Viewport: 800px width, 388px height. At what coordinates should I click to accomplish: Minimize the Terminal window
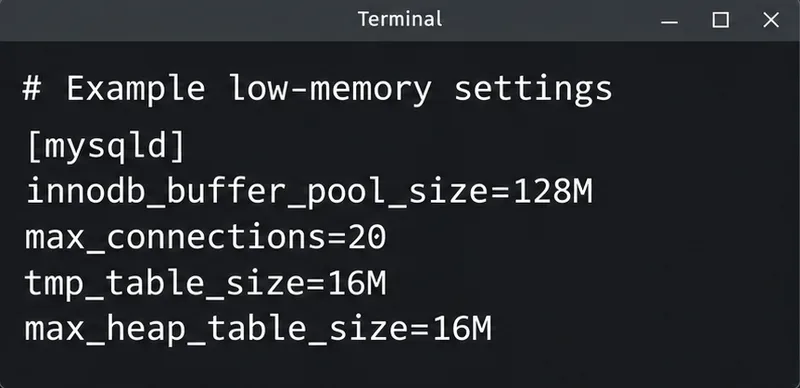[x=669, y=21]
